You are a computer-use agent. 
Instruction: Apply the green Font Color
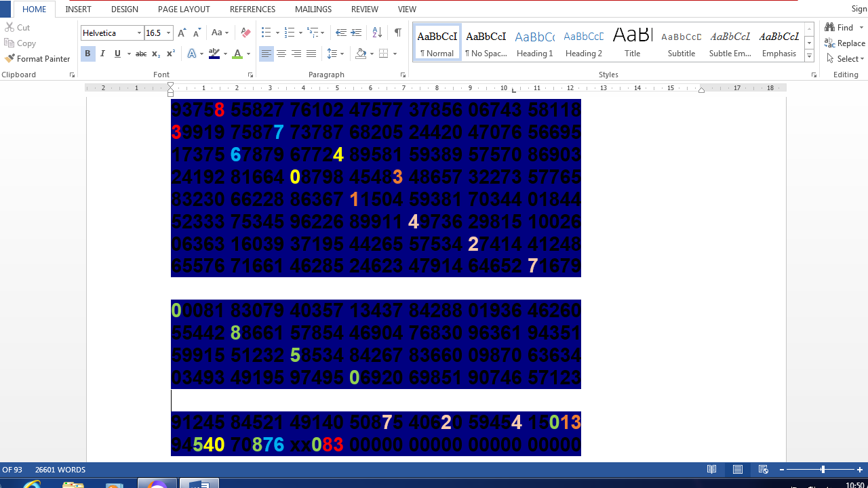pyautogui.click(x=237, y=54)
